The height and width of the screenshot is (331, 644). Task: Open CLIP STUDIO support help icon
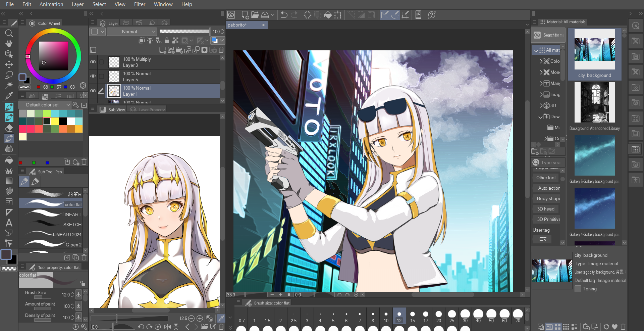(432, 15)
